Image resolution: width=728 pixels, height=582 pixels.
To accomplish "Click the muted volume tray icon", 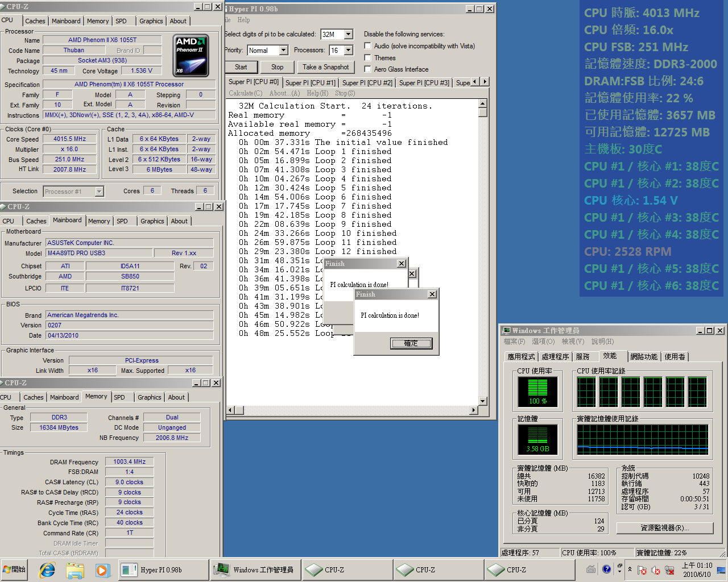I will click(x=656, y=569).
